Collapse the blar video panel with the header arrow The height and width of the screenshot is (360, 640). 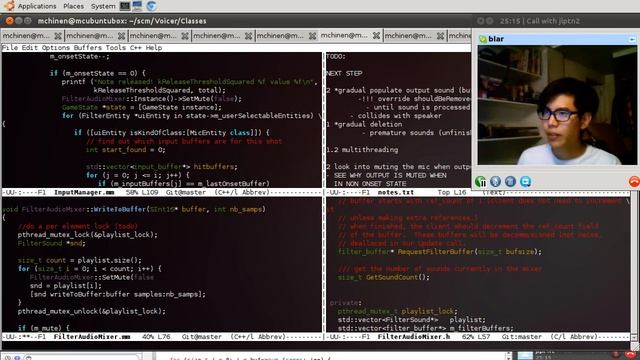pos(632,39)
